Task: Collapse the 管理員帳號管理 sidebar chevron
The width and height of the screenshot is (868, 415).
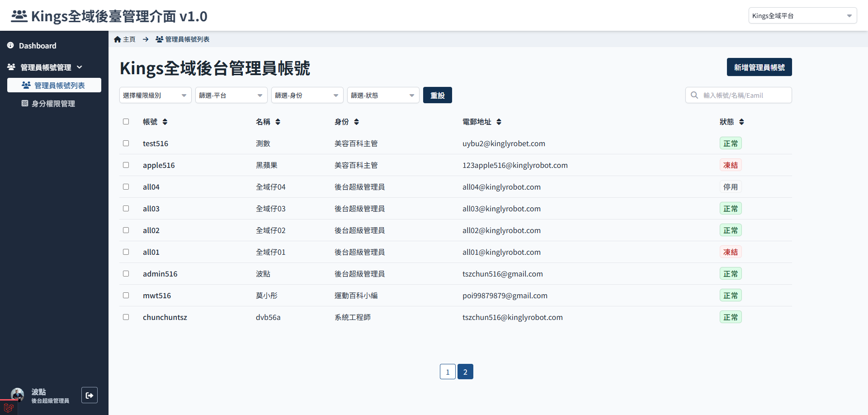Action: [80, 67]
